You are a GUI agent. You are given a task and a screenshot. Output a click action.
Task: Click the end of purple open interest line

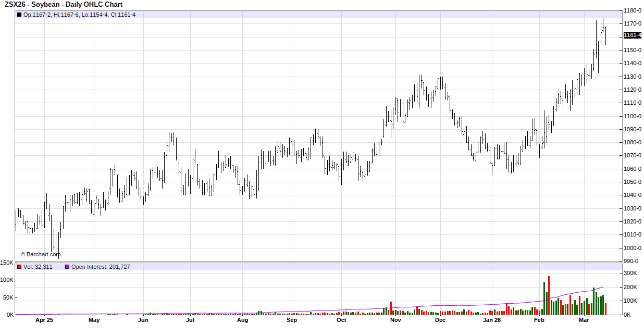[x=603, y=287]
